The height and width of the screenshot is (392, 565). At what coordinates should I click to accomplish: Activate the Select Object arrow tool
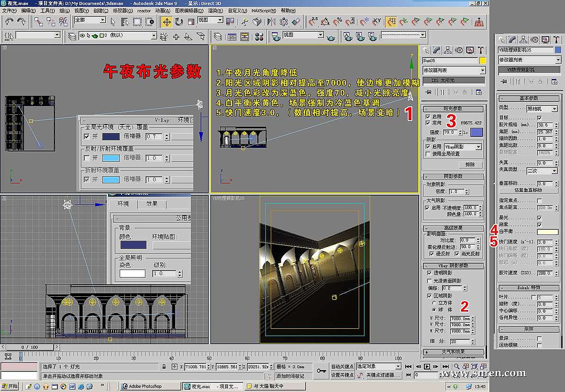[x=113, y=22]
